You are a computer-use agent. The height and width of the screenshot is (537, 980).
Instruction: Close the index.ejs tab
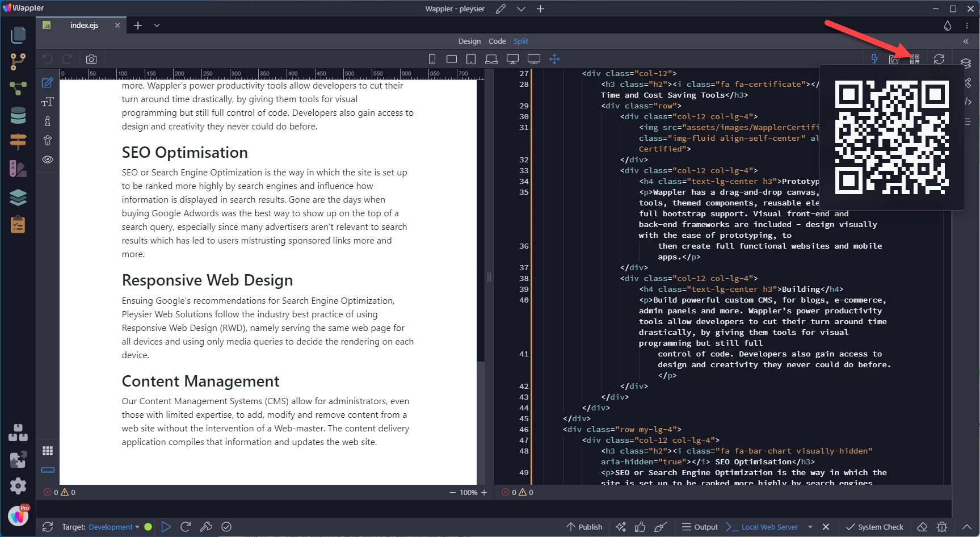pyautogui.click(x=117, y=26)
